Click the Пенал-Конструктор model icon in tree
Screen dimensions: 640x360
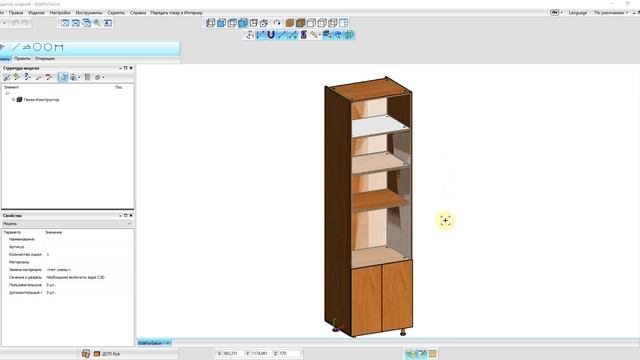tap(19, 100)
